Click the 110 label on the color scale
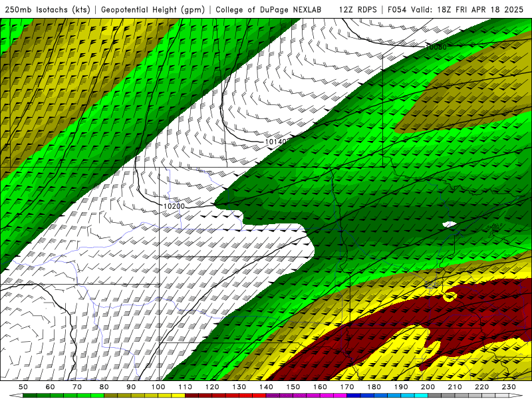 tap(186, 387)
